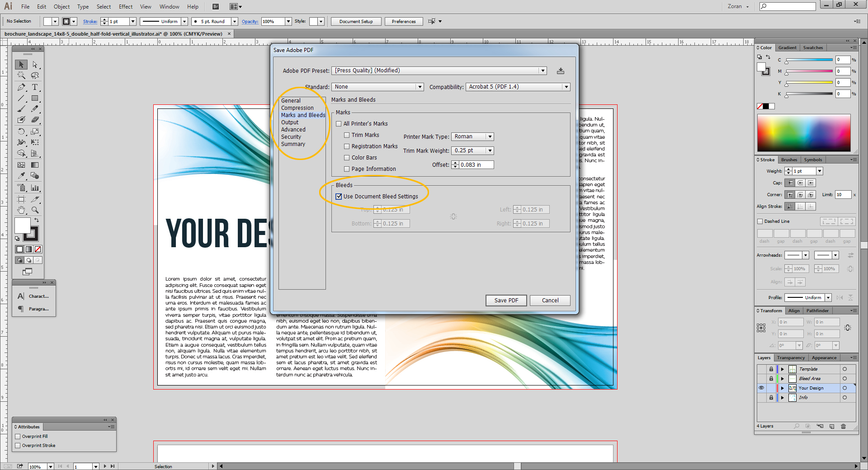Click Delete Selection trash in Layers panel
Viewport: 868px width, 470px height.
click(843, 426)
